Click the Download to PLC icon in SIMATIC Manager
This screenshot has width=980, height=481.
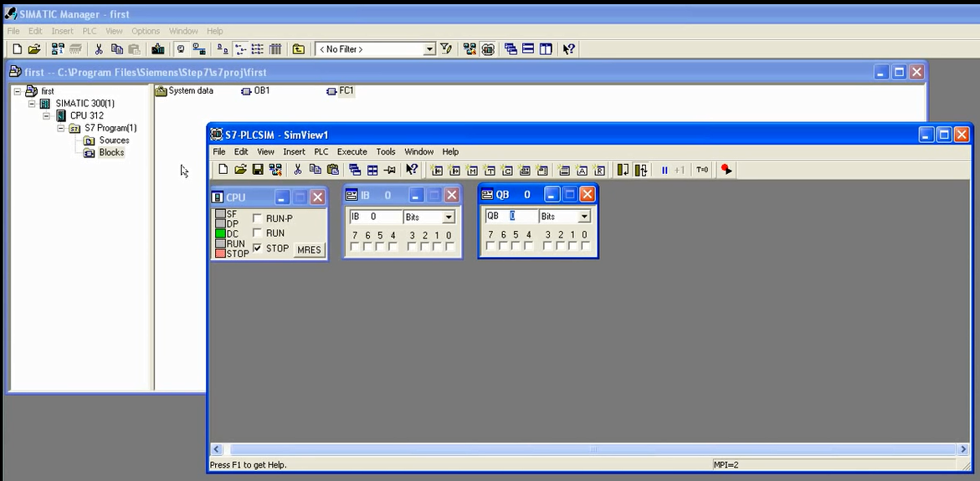point(157,49)
